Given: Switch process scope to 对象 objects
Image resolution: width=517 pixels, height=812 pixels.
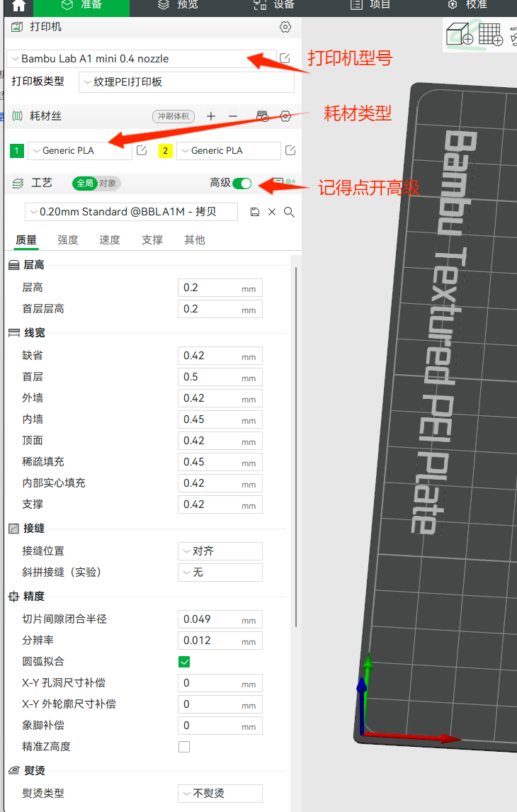Looking at the screenshot, I should [108, 184].
